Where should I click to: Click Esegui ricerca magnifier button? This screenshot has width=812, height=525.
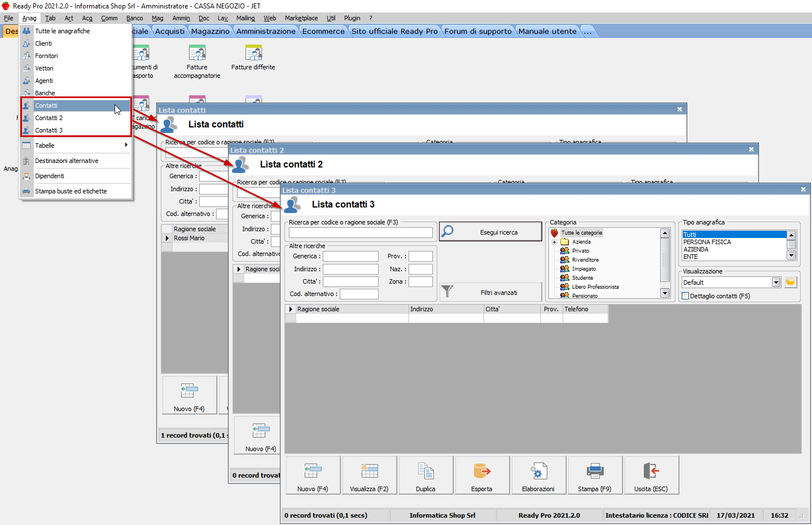[x=490, y=232]
